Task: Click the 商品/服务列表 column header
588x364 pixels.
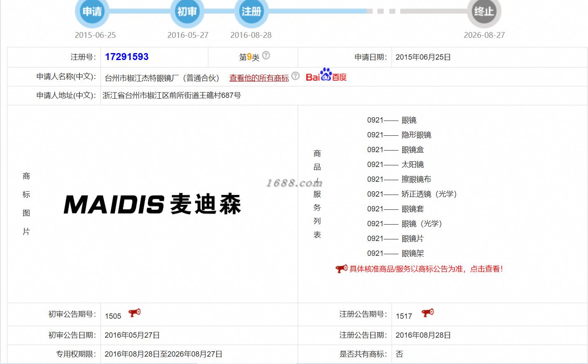Action: (x=317, y=194)
